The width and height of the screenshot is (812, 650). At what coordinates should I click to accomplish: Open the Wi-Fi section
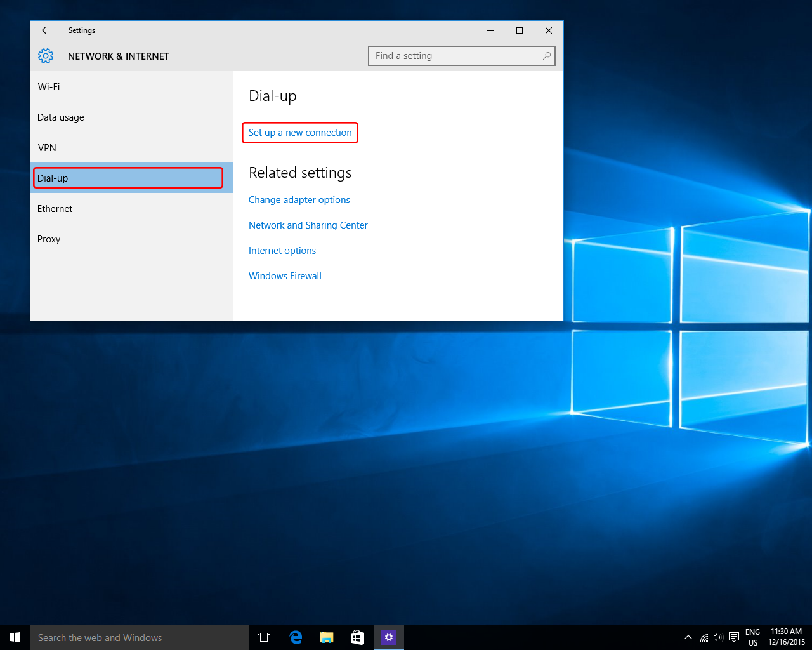click(x=132, y=87)
